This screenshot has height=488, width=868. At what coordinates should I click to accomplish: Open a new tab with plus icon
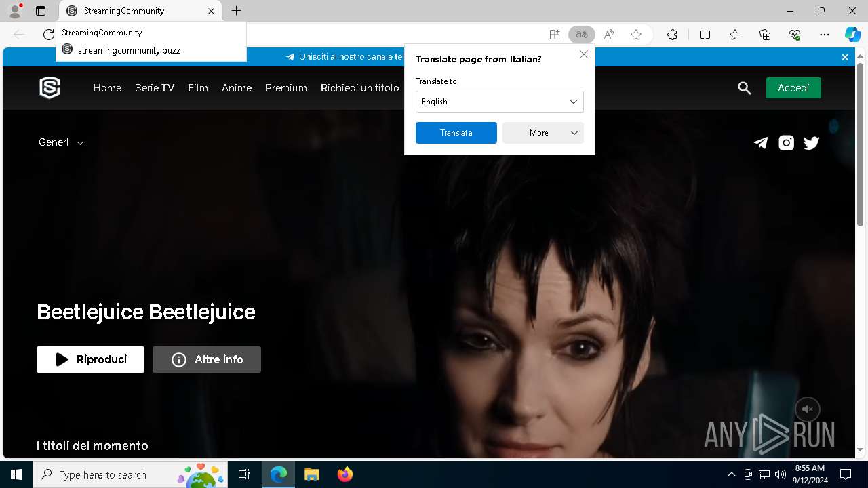pos(236,11)
